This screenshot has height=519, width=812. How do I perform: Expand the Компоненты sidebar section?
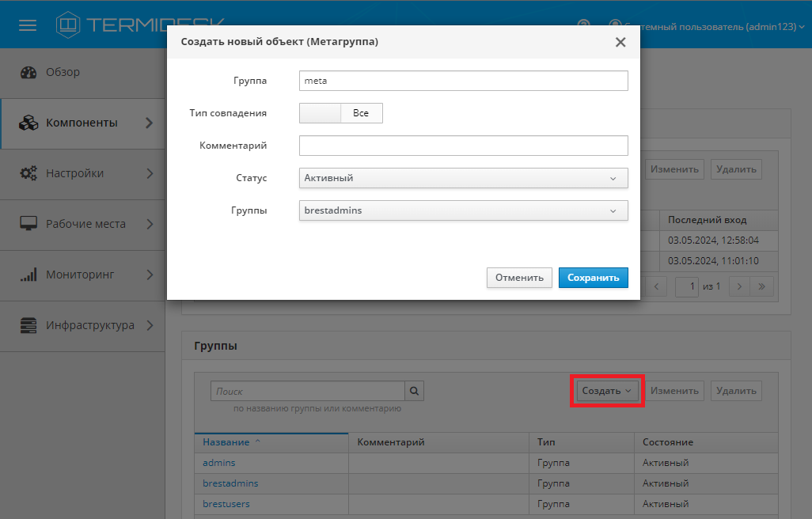149,123
